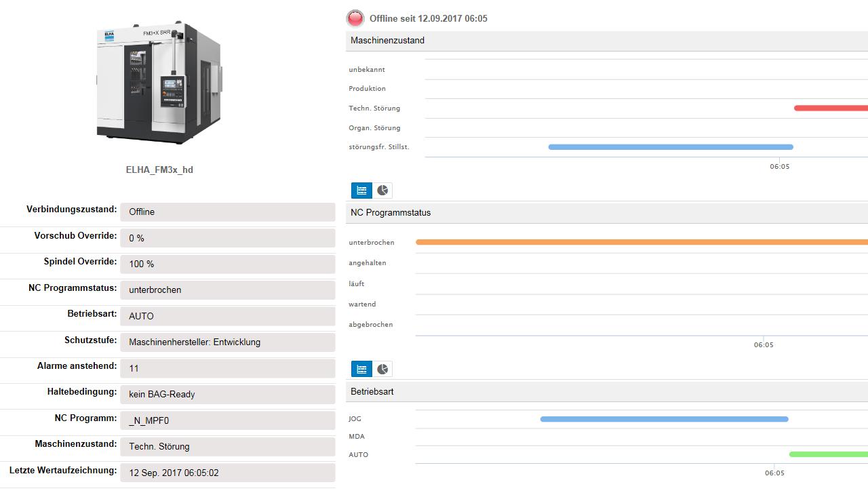Click the NC Programmstatus panel header

click(x=607, y=213)
